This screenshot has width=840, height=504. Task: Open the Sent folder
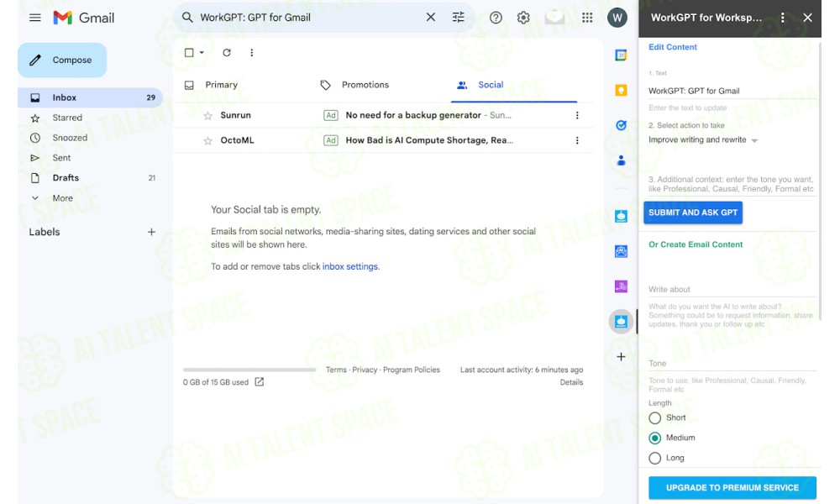(x=90, y=157)
